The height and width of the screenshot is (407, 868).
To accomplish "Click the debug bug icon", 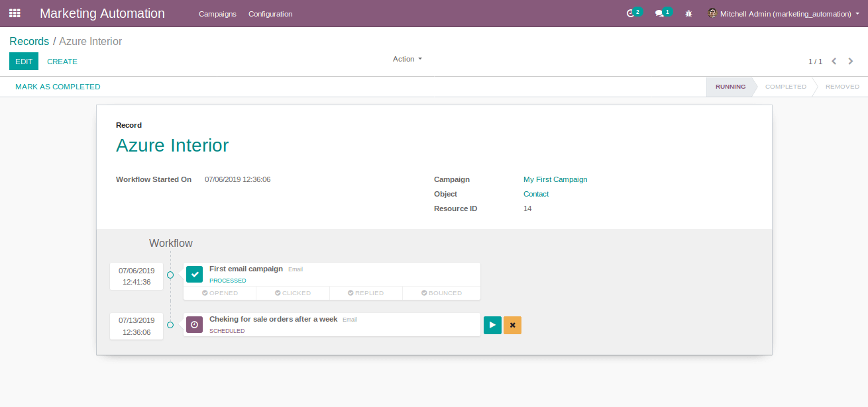I will (x=688, y=14).
